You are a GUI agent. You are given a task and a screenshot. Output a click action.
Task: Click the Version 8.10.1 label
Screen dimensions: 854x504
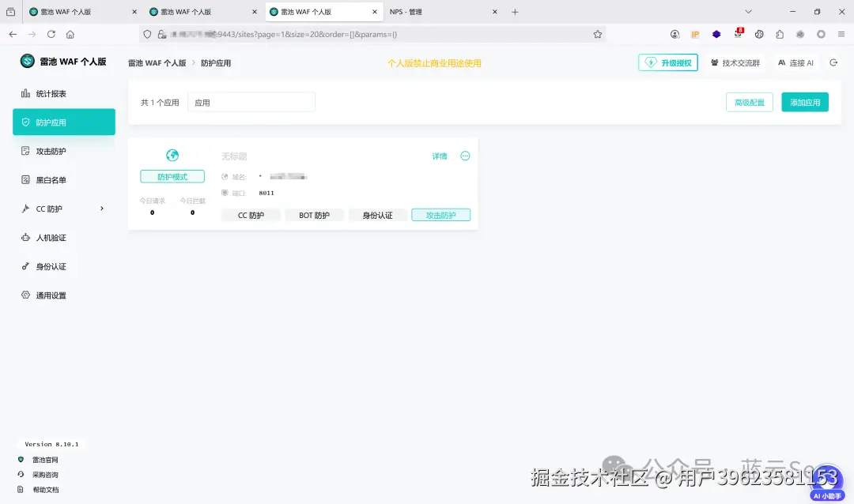tap(51, 444)
